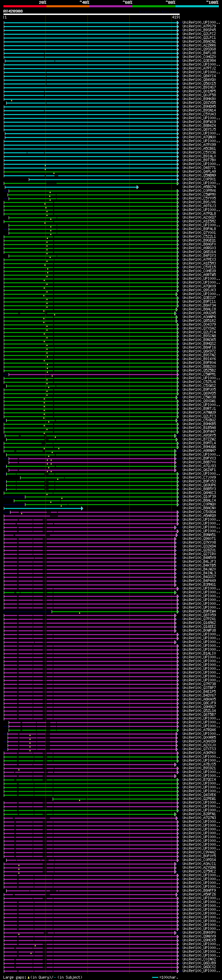Click the red 20% identity legend segment

click(25, 6)
